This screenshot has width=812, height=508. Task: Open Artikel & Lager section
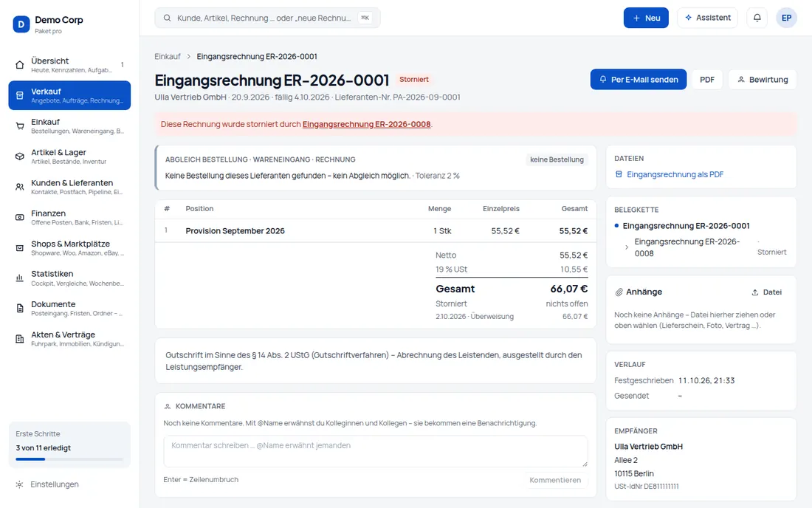point(69,157)
